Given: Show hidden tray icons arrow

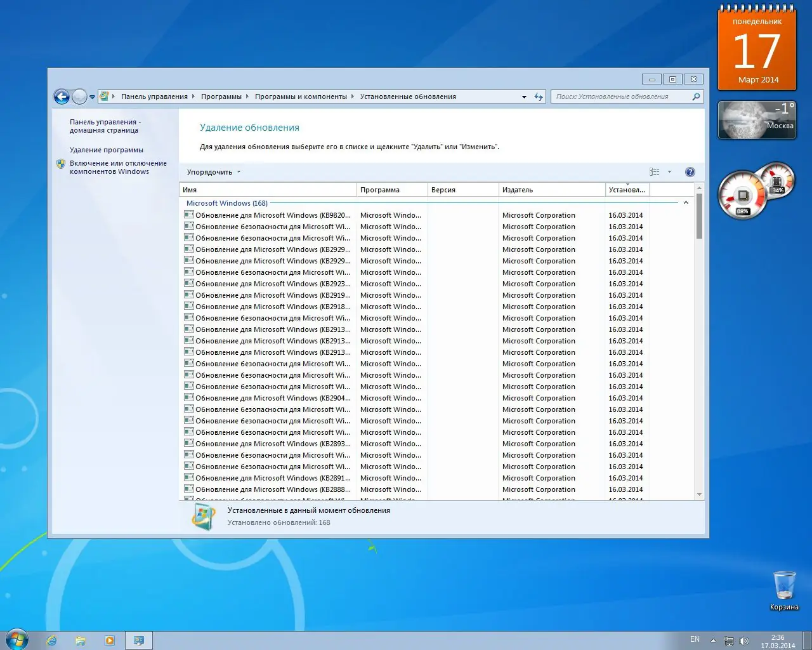Looking at the screenshot, I should click(x=713, y=640).
